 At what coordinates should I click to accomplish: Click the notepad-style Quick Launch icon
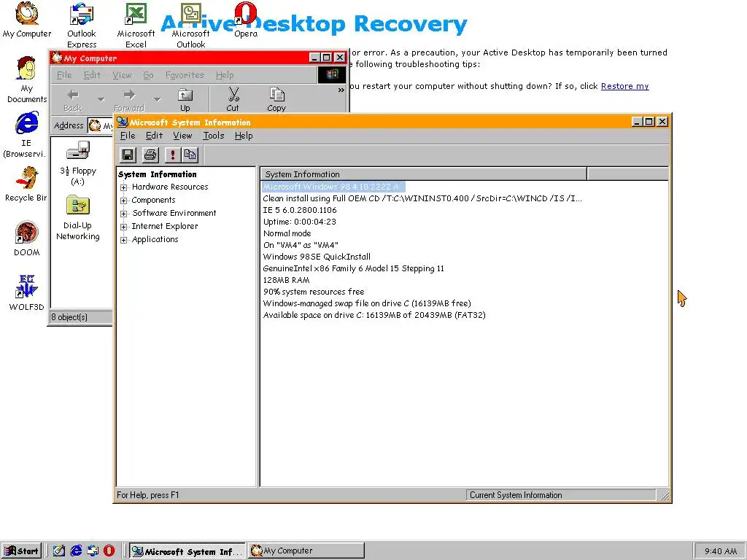pyautogui.click(x=59, y=551)
